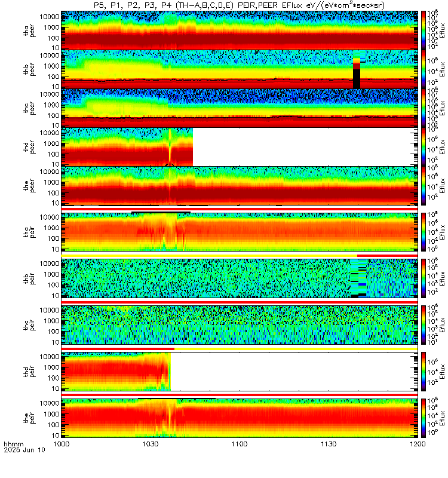Click the tha peer electron spectrogram panel
448x478 pixels.
point(240,30)
